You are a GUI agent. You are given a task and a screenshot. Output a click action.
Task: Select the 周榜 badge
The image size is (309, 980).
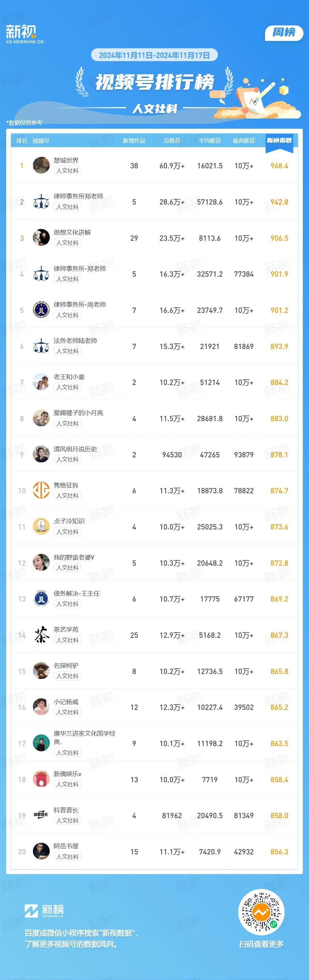point(284,33)
